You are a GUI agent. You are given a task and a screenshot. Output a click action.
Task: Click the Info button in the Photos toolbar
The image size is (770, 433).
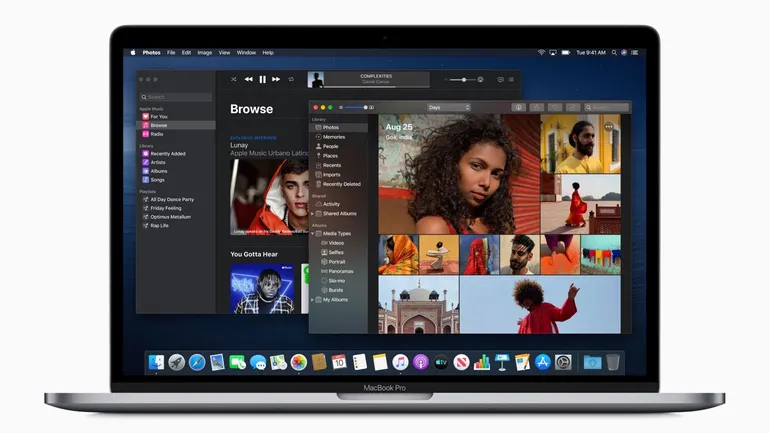point(518,107)
